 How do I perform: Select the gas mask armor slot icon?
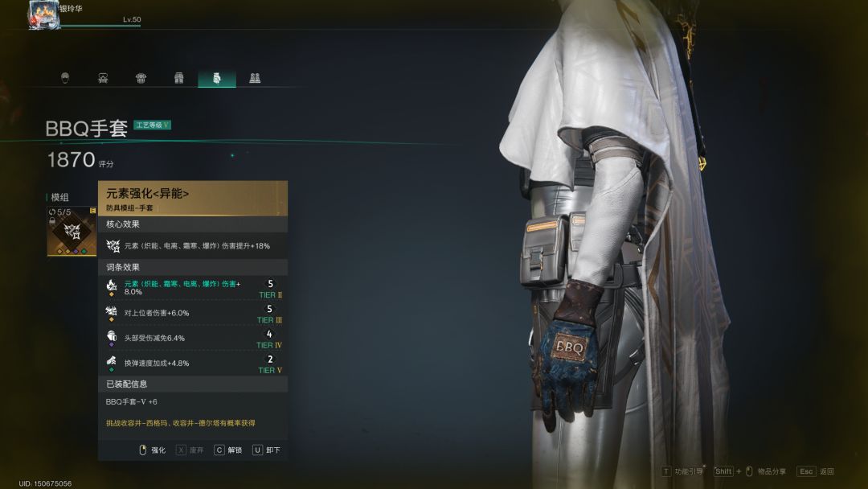pos(103,78)
